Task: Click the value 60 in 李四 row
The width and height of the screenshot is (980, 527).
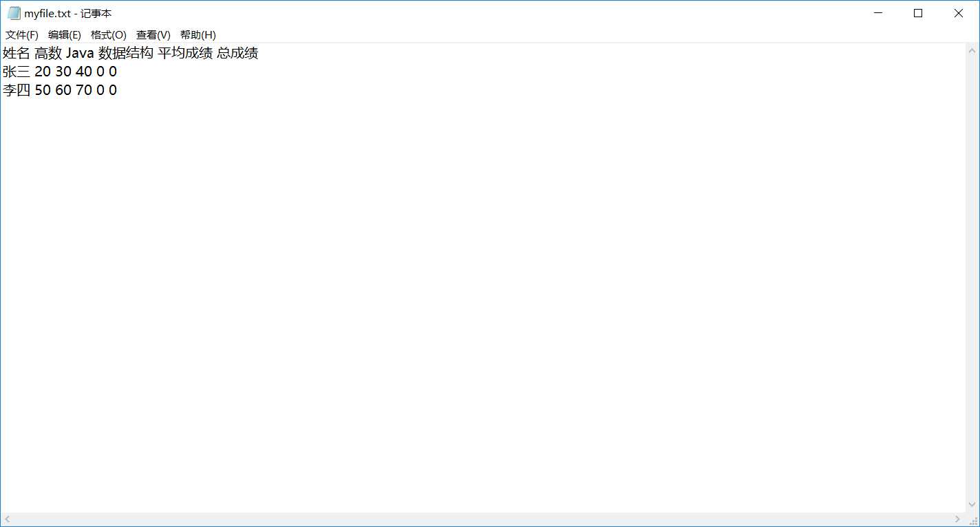Action: click(x=63, y=90)
